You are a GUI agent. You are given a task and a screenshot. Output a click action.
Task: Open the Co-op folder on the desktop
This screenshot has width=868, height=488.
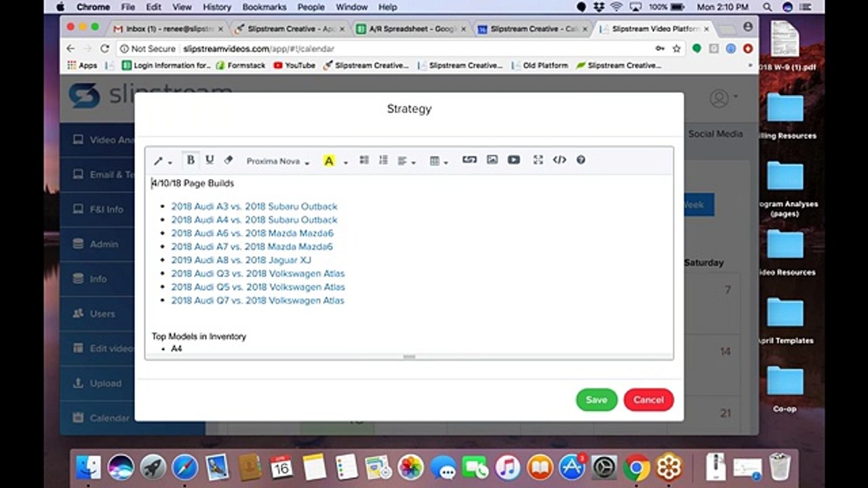tap(785, 388)
